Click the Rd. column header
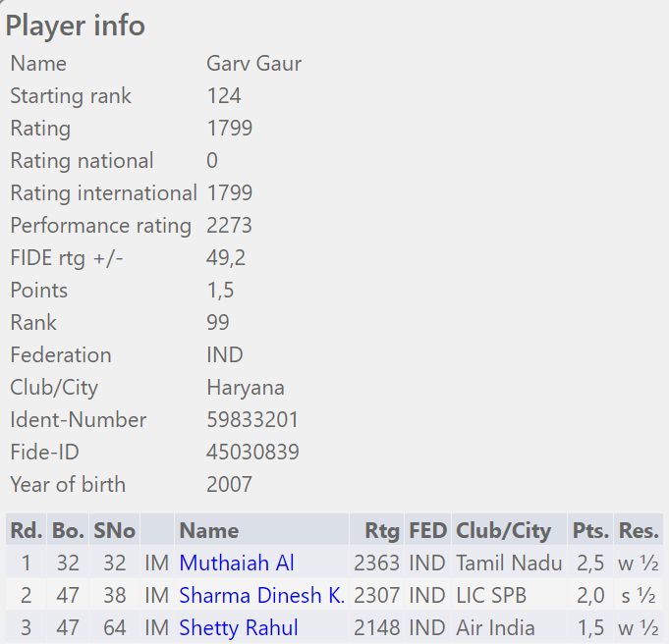The height and width of the screenshot is (644, 669). pos(26,531)
